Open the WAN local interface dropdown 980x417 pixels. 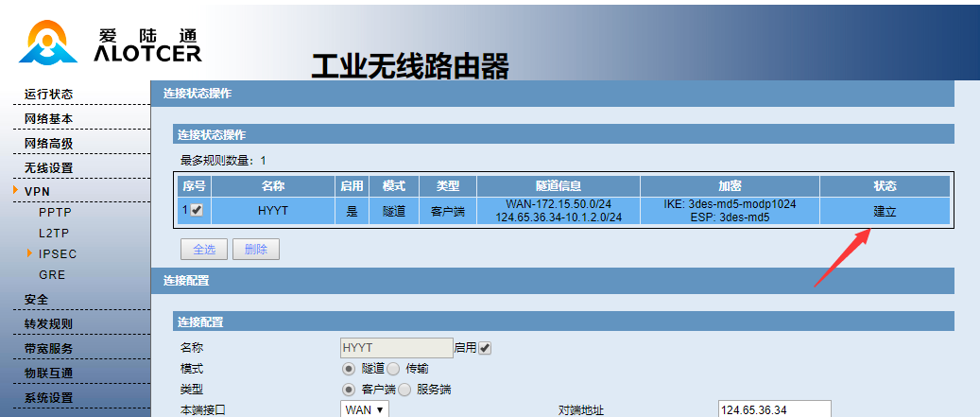(365, 409)
